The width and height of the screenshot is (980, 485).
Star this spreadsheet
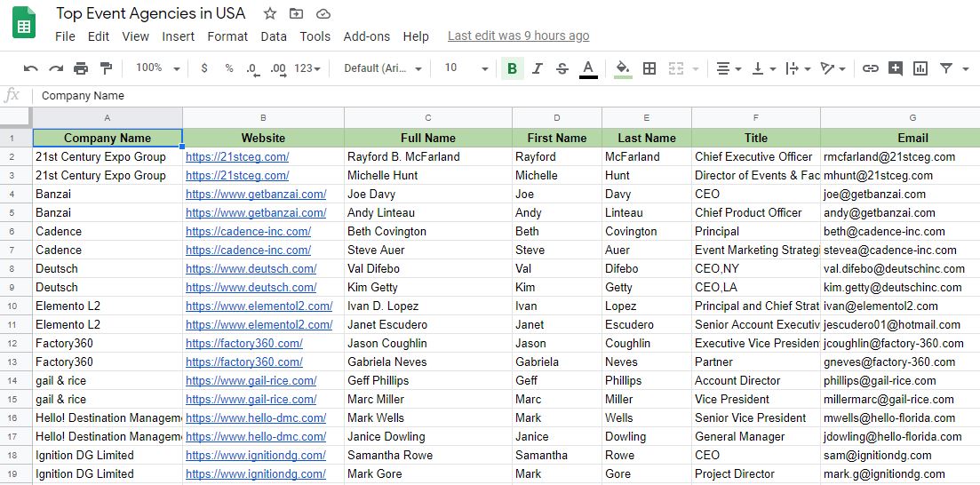pos(269,13)
